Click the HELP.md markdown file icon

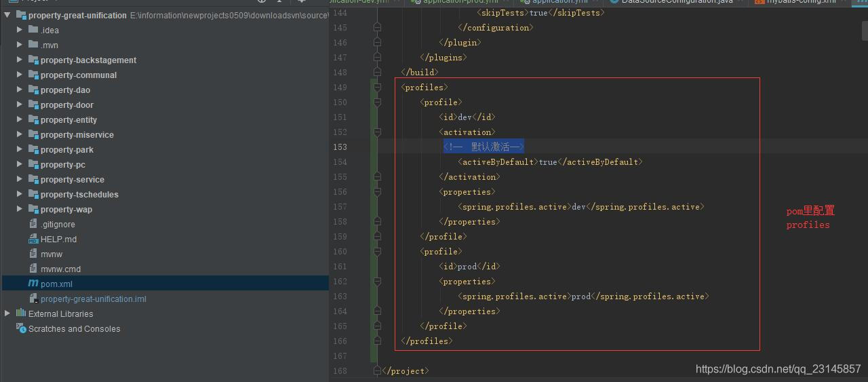(x=33, y=239)
